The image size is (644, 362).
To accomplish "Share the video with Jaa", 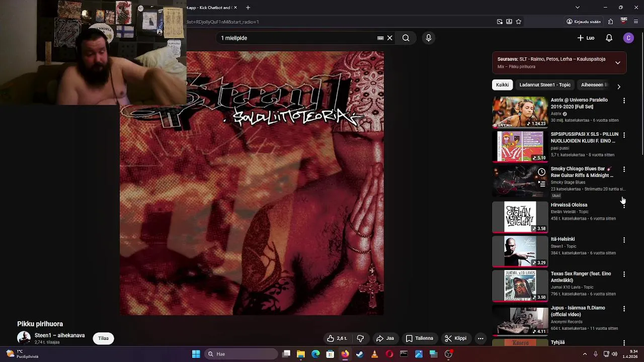I will coord(385,338).
